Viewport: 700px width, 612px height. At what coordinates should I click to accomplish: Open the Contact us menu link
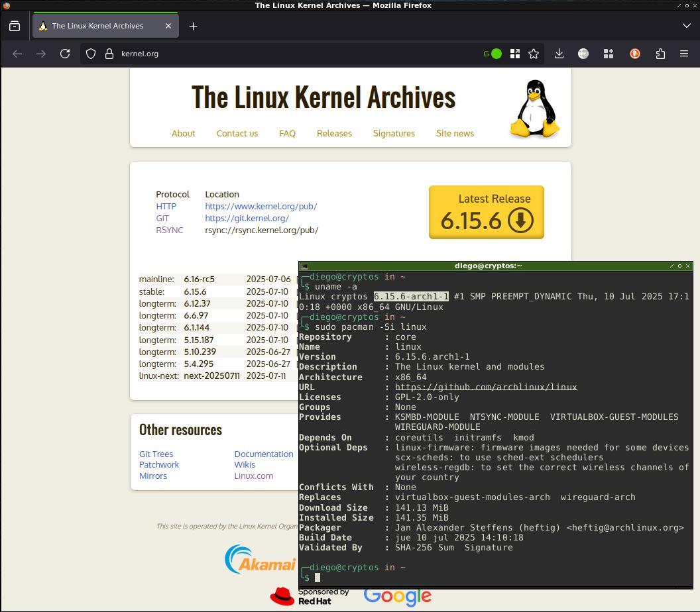237,133
